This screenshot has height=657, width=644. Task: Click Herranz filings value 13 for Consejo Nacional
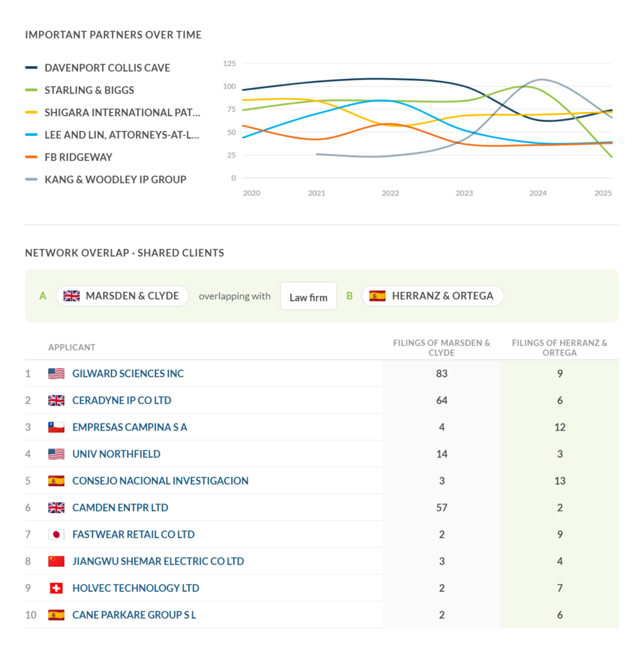[560, 481]
